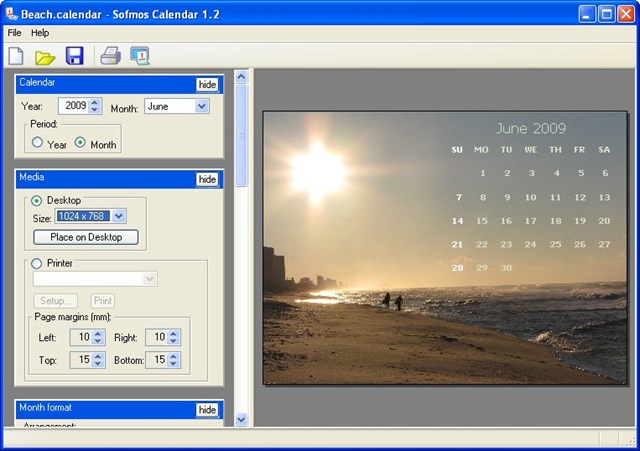Increase the Year value with up arrow
The image size is (640, 451).
[x=95, y=101]
